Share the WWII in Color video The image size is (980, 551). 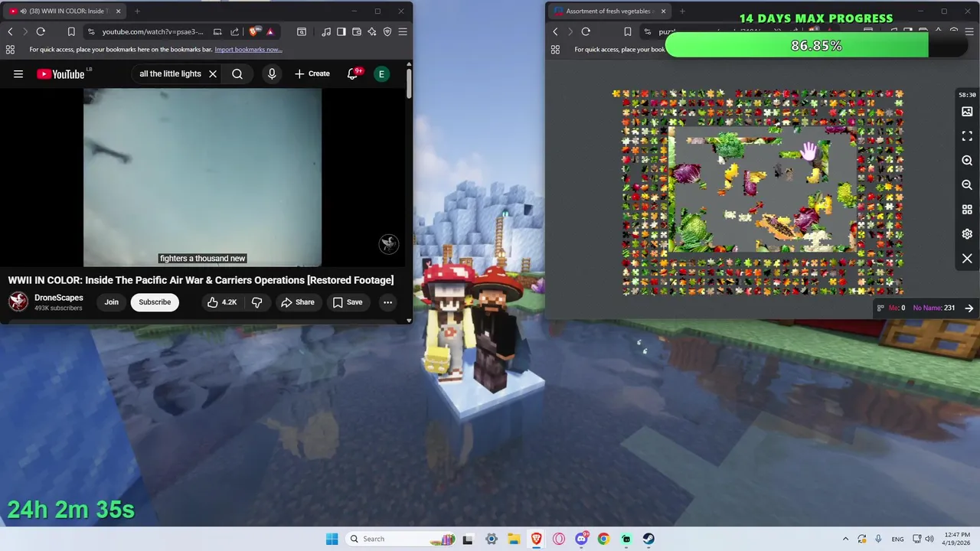297,302
